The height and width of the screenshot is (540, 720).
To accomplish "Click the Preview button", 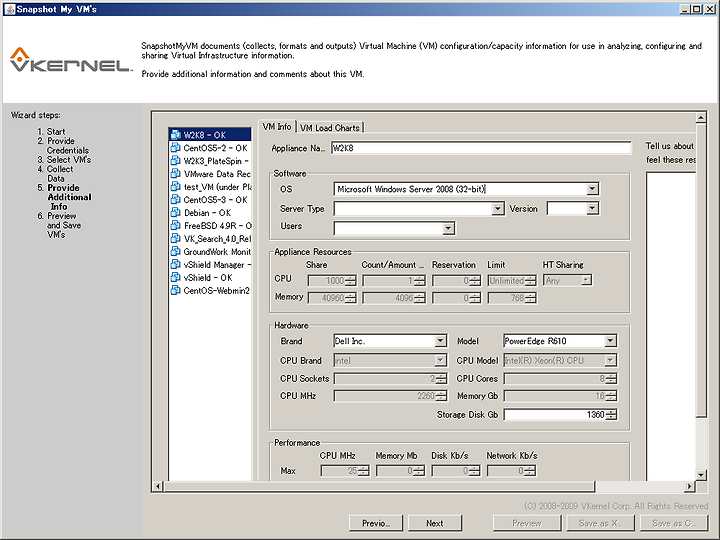I will tap(527, 523).
